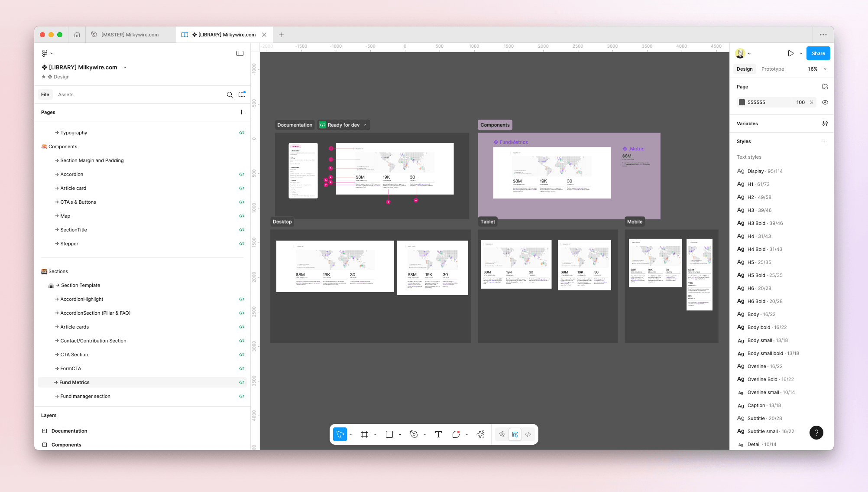Image resolution: width=868 pixels, height=492 pixels.
Task: Expand the zoom level dropdown
Action: [825, 69]
